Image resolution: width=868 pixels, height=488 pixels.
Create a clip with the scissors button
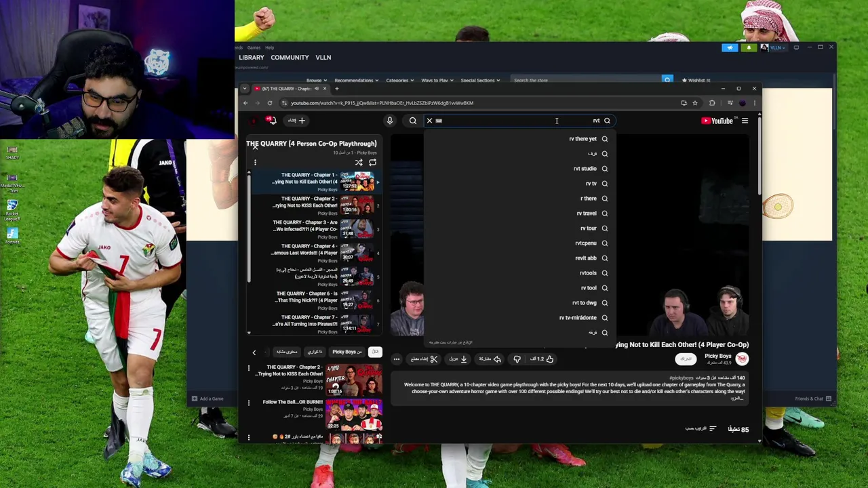tap(424, 359)
